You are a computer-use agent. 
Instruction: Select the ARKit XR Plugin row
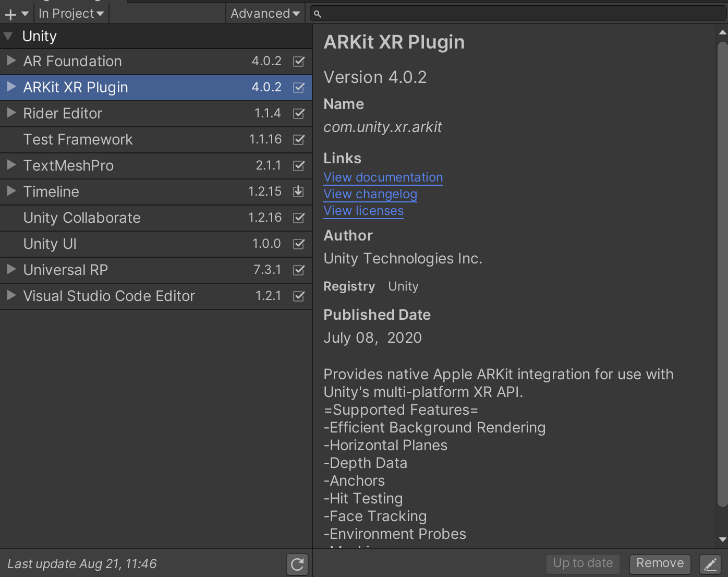tap(156, 88)
